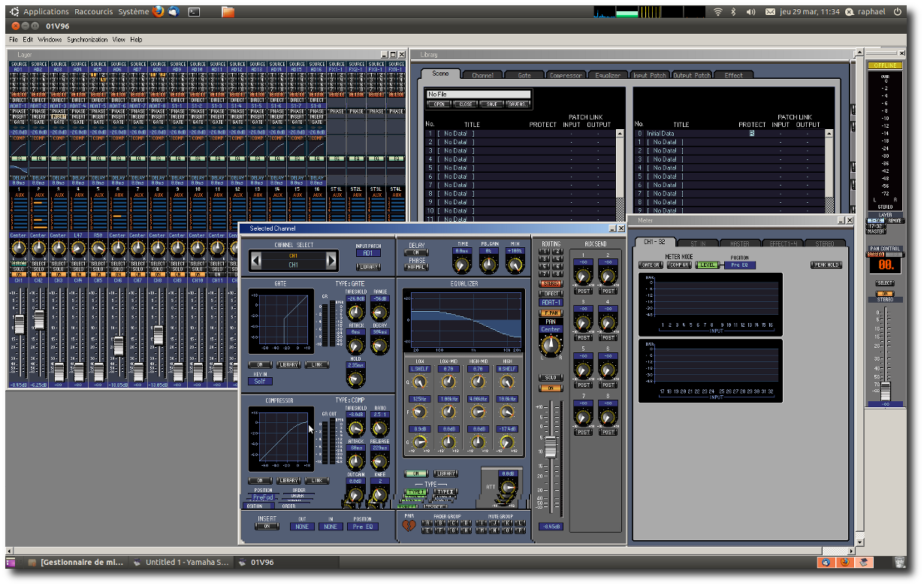Select previous channel with left arrow
Viewport: 924px width, 586px height.
(256, 261)
